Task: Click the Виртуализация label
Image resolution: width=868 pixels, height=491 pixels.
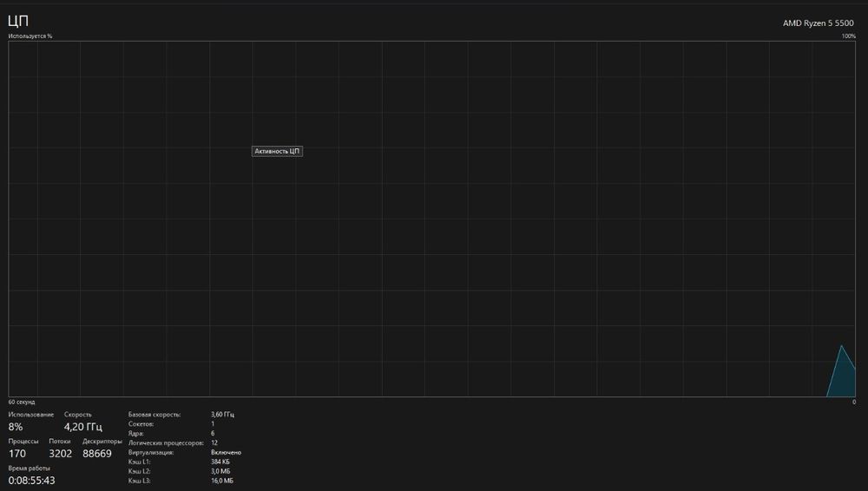Action: [x=151, y=452]
